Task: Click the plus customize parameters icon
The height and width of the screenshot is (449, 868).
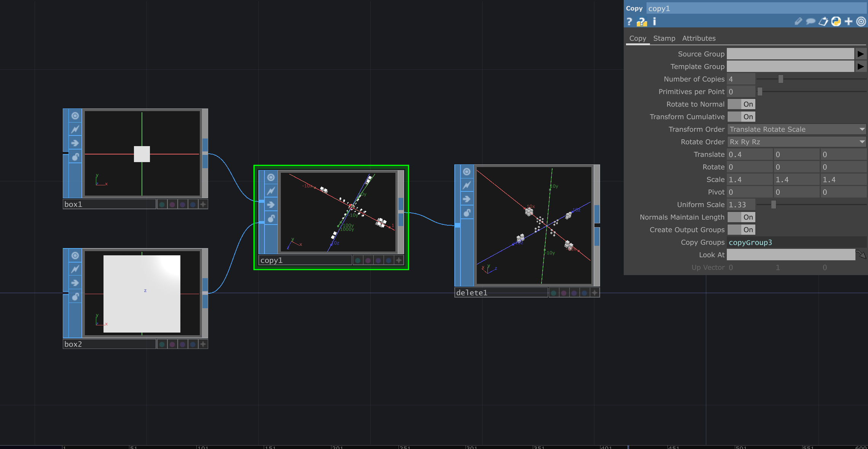Action: tap(849, 22)
